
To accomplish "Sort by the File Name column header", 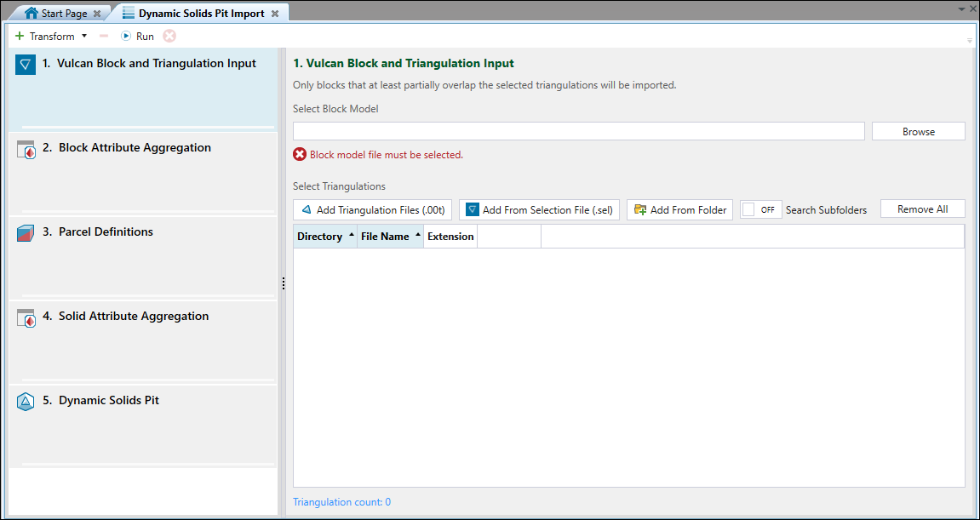I will (x=391, y=237).
